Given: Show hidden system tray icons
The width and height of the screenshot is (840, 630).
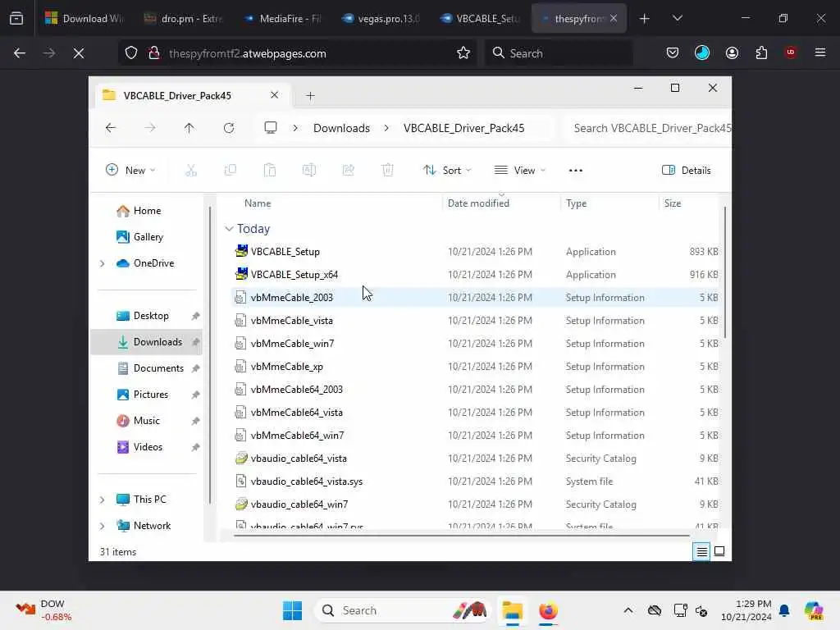Looking at the screenshot, I should click(x=628, y=610).
